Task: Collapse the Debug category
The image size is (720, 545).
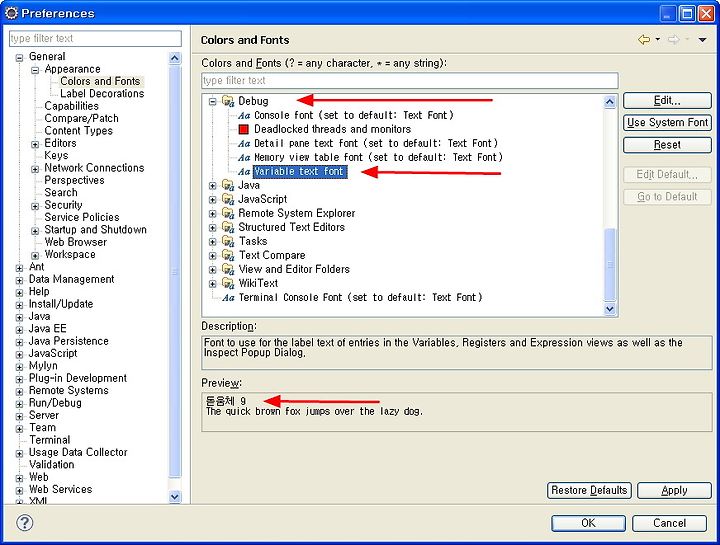Action: (212, 101)
